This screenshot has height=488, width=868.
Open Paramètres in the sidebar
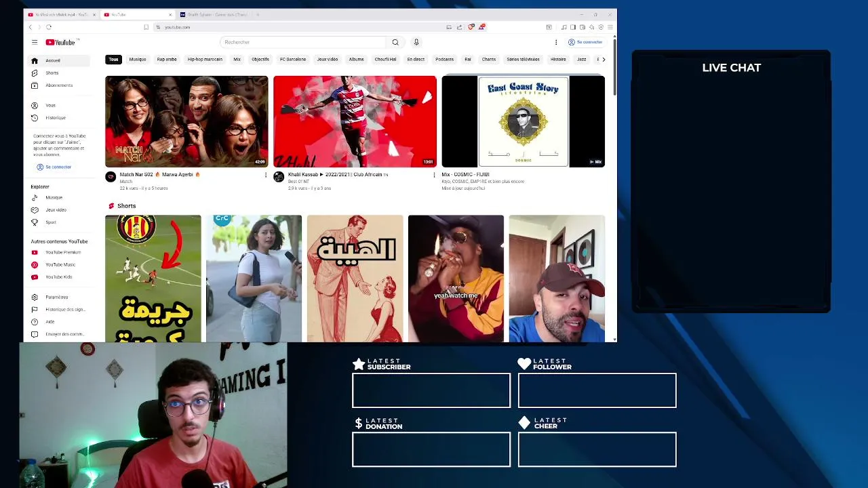[59, 297]
